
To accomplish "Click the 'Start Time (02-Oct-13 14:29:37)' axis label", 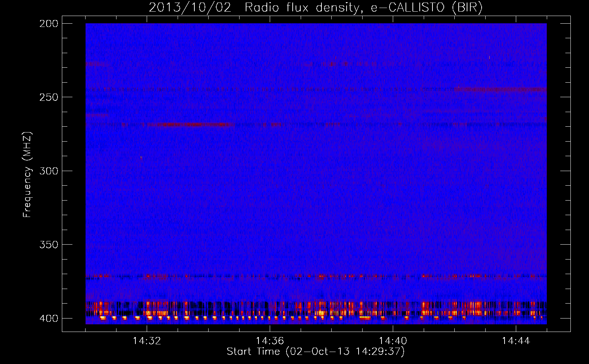I will (x=316, y=352).
